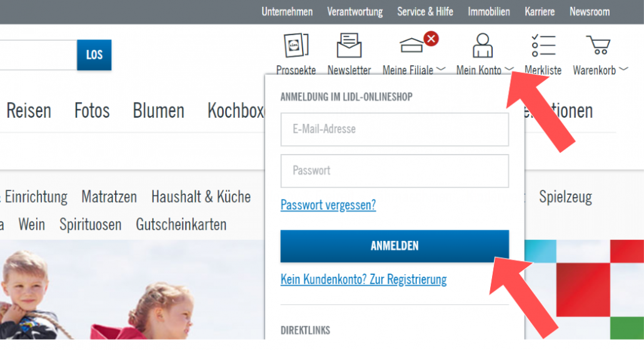Go to the Blumen category tab
This screenshot has width=644, height=350.
point(158,111)
